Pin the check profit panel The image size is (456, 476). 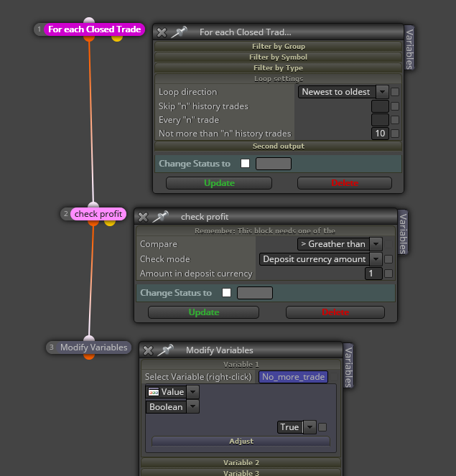[160, 216]
